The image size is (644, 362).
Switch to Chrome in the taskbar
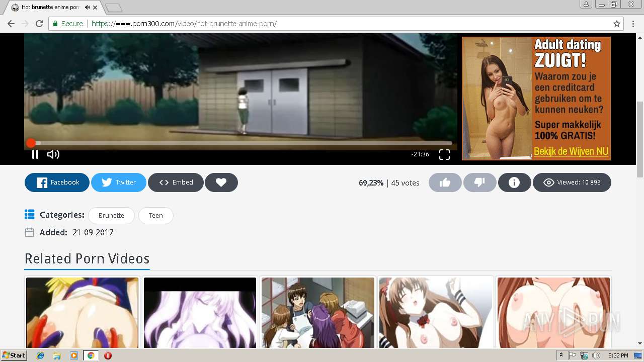click(x=91, y=355)
